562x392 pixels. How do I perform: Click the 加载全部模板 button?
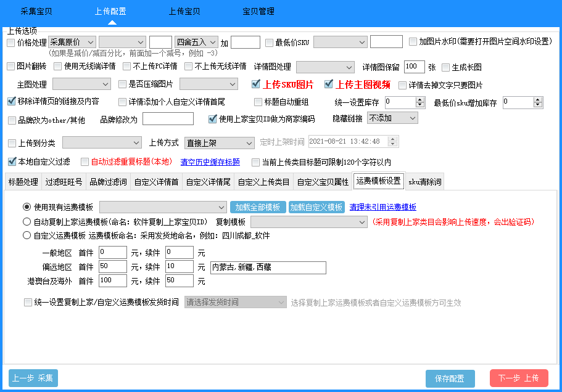coord(258,207)
